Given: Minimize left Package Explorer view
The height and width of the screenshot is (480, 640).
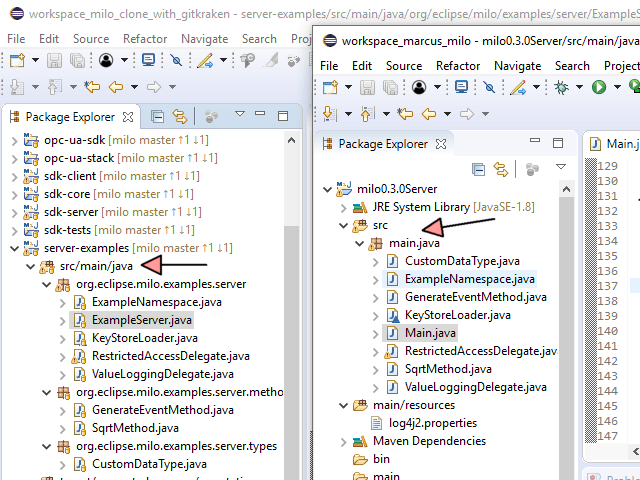Looking at the screenshot, I should (260, 113).
